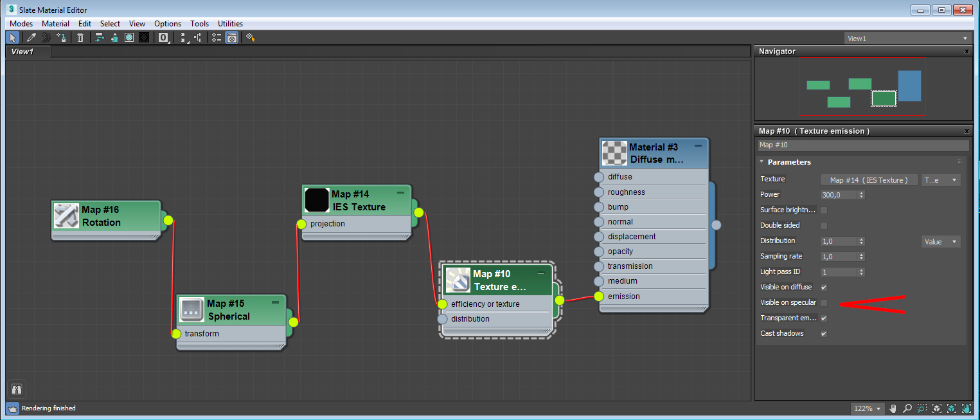Click Map #14 (IES Texture) button
This screenshot has height=420, width=980.
[869, 180]
